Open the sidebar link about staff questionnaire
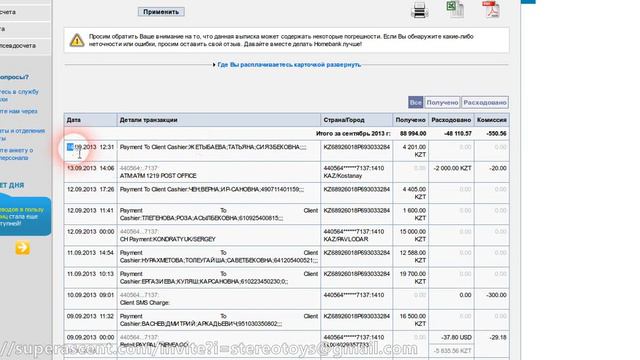 click(x=16, y=154)
